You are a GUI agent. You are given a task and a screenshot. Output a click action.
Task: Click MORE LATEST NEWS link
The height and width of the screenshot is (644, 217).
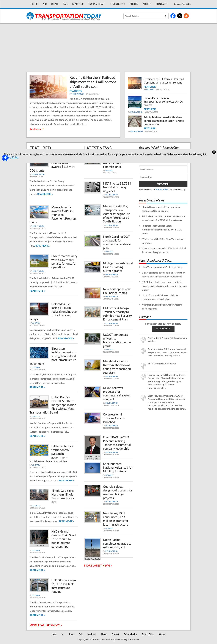98,565
